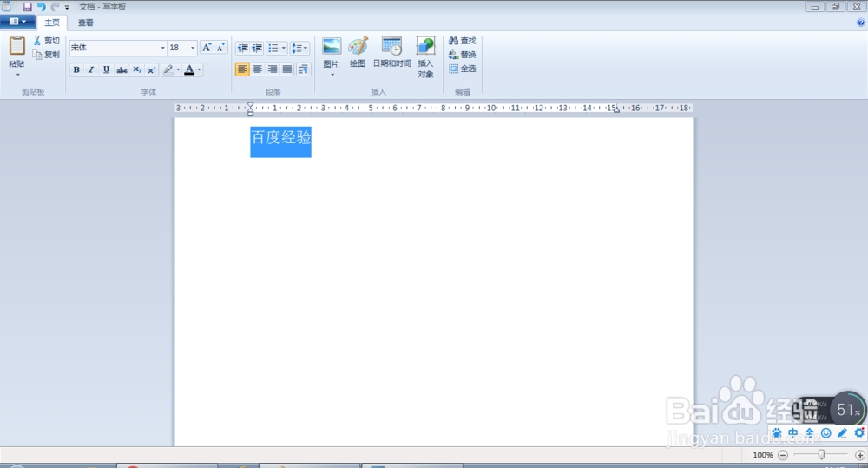Click the 100% zoom level text
The width and height of the screenshot is (868, 468).
click(762, 455)
